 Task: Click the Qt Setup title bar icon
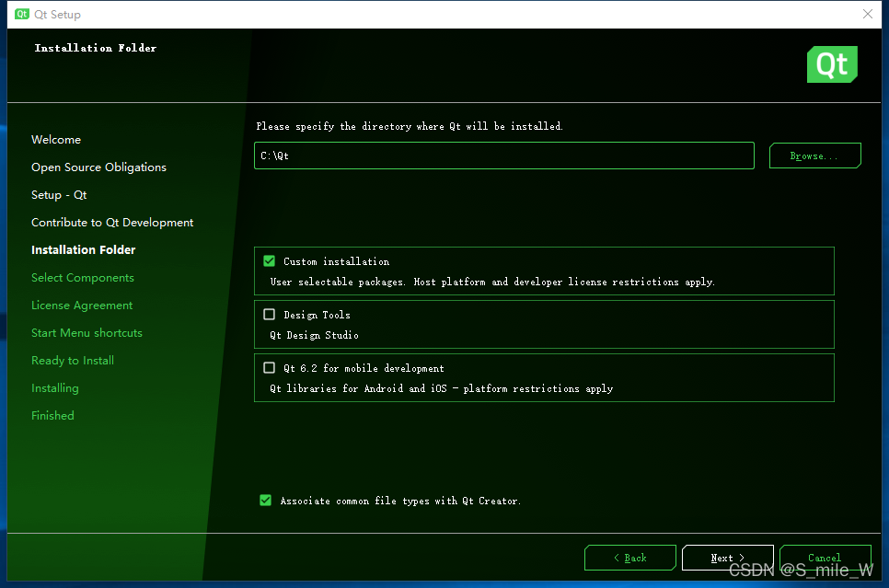(x=21, y=14)
